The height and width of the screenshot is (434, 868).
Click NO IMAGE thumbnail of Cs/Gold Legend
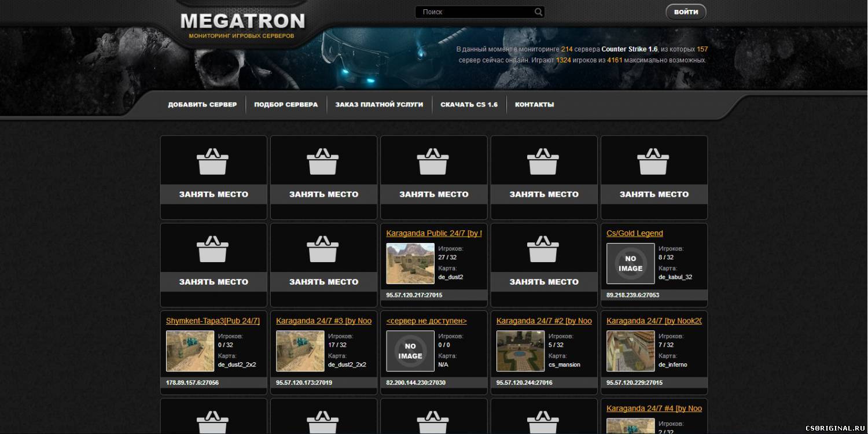pos(631,263)
